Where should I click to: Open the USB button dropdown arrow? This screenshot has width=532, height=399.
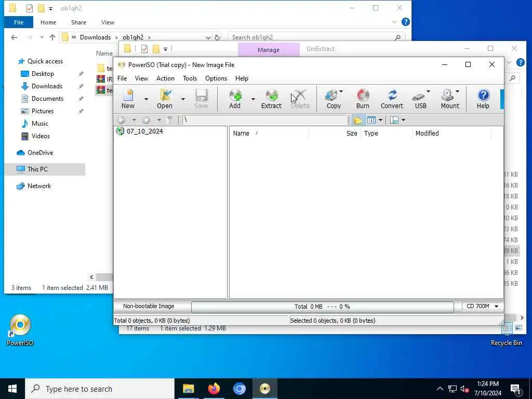(428, 91)
